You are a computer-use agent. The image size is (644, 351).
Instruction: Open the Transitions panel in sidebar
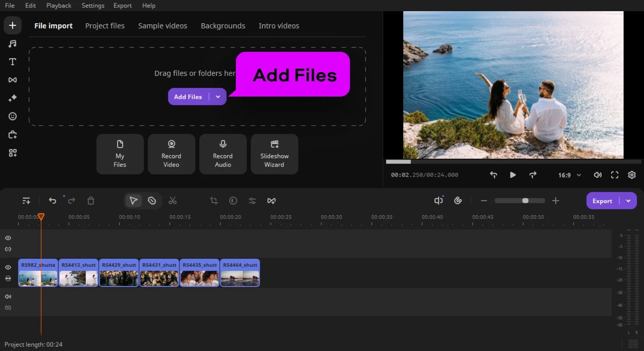12,80
